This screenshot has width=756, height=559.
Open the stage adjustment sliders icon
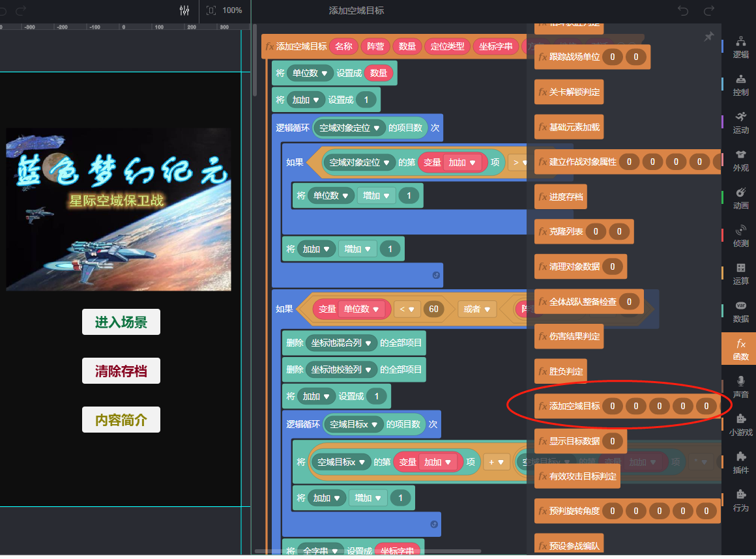pyautogui.click(x=184, y=10)
